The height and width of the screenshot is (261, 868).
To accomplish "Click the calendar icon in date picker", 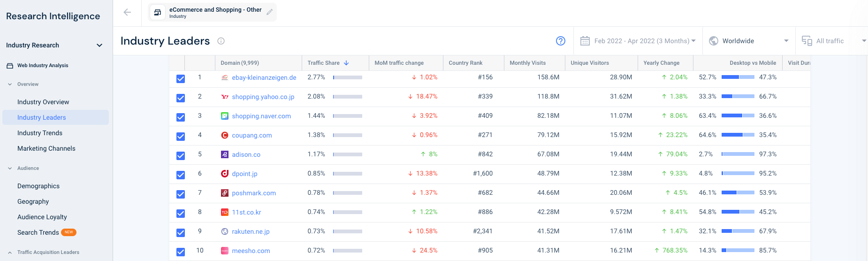I will pos(585,41).
